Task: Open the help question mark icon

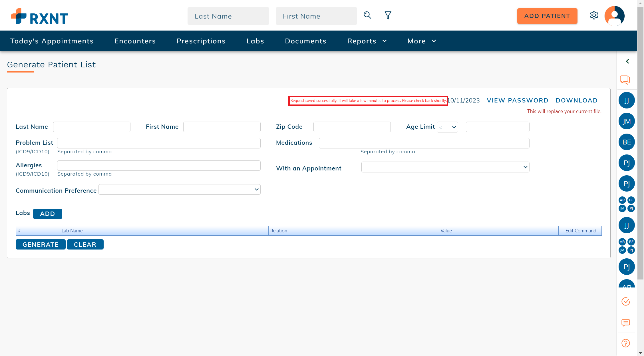Action: 625,343
